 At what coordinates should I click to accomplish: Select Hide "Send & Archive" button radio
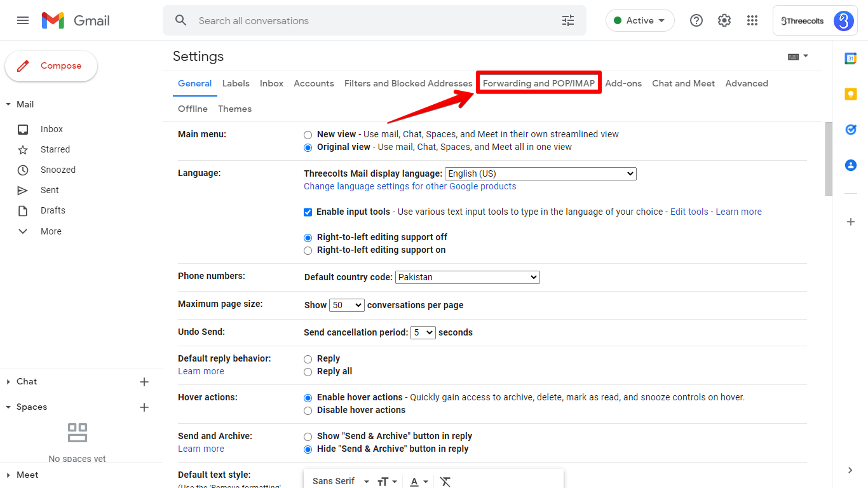pos(308,449)
